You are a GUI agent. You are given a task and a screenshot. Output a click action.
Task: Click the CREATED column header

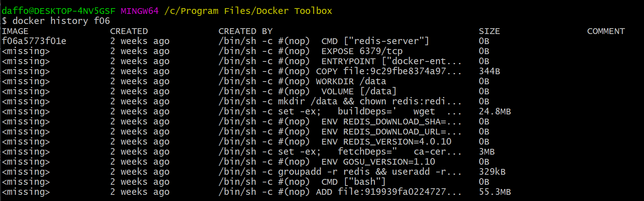pyautogui.click(x=129, y=31)
